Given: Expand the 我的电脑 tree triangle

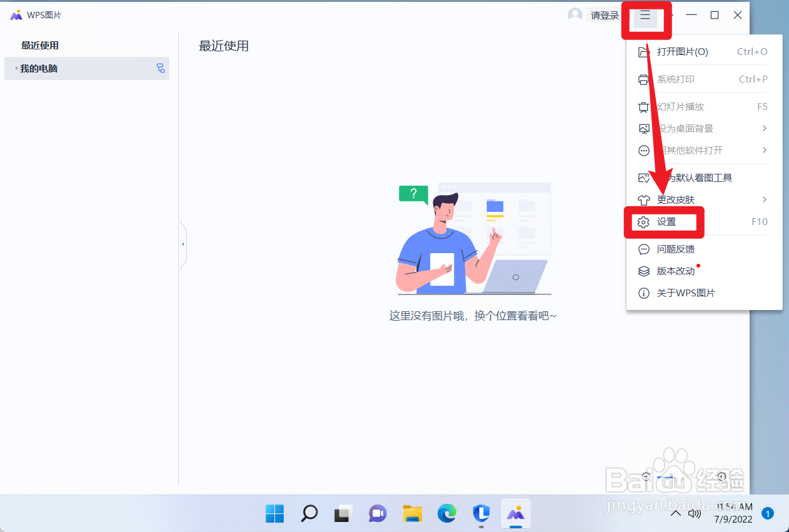Looking at the screenshot, I should (16, 68).
